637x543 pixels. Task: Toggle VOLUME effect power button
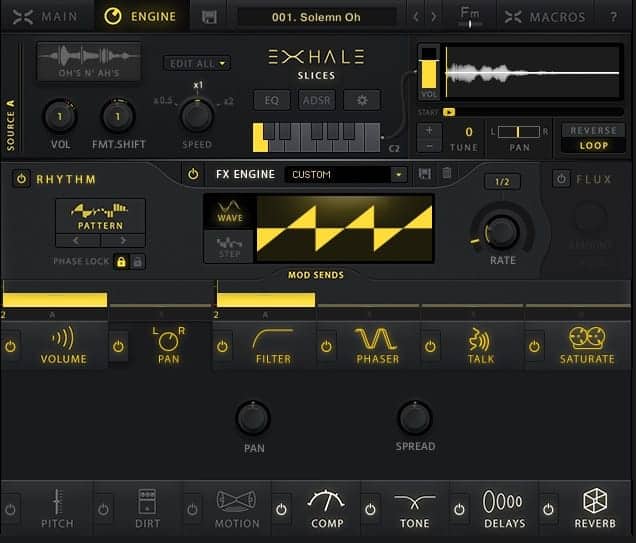(11, 346)
